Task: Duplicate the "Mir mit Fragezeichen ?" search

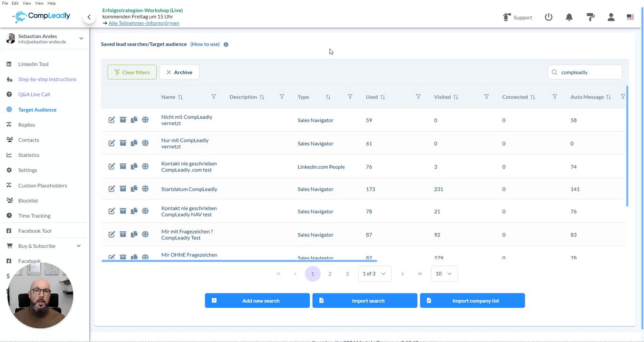Action: click(x=134, y=235)
